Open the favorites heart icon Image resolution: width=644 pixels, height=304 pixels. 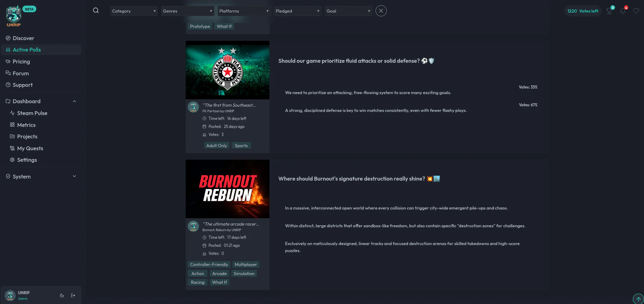(636, 11)
